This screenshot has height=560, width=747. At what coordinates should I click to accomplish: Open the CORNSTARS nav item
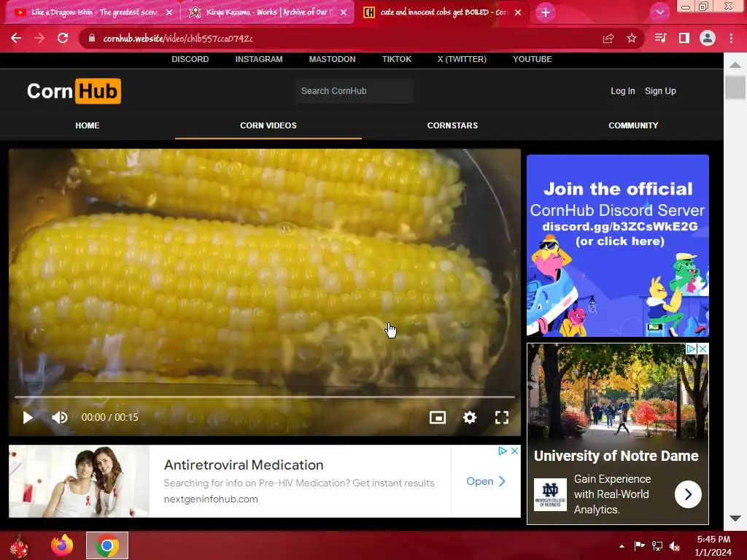[452, 125]
